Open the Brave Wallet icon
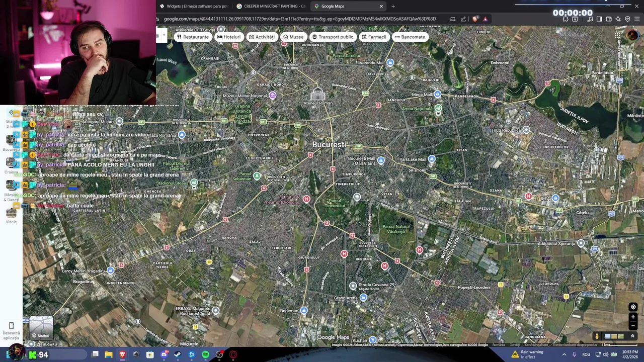This screenshot has height=362, width=644. (609, 19)
